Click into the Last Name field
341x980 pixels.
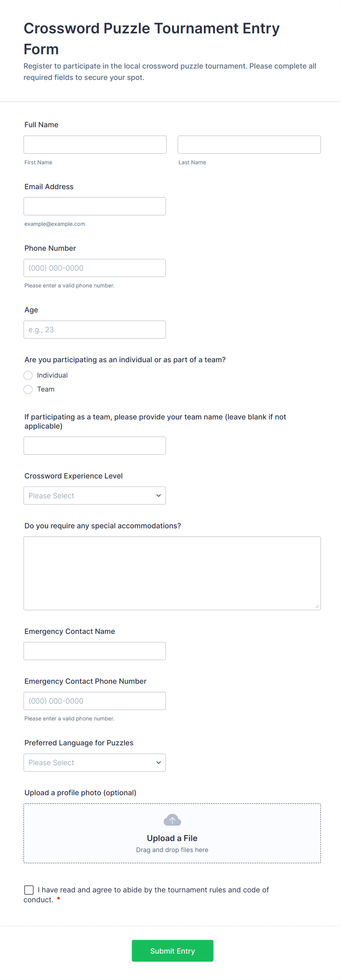click(x=249, y=145)
